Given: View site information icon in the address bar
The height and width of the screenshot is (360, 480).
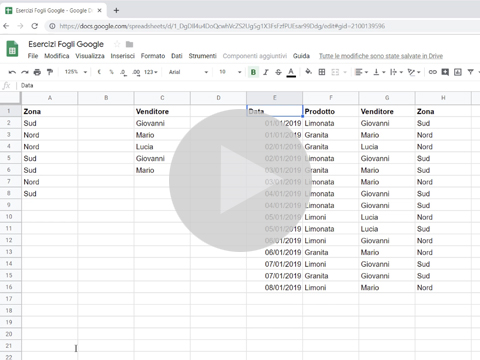Looking at the screenshot, I should (x=52, y=26).
